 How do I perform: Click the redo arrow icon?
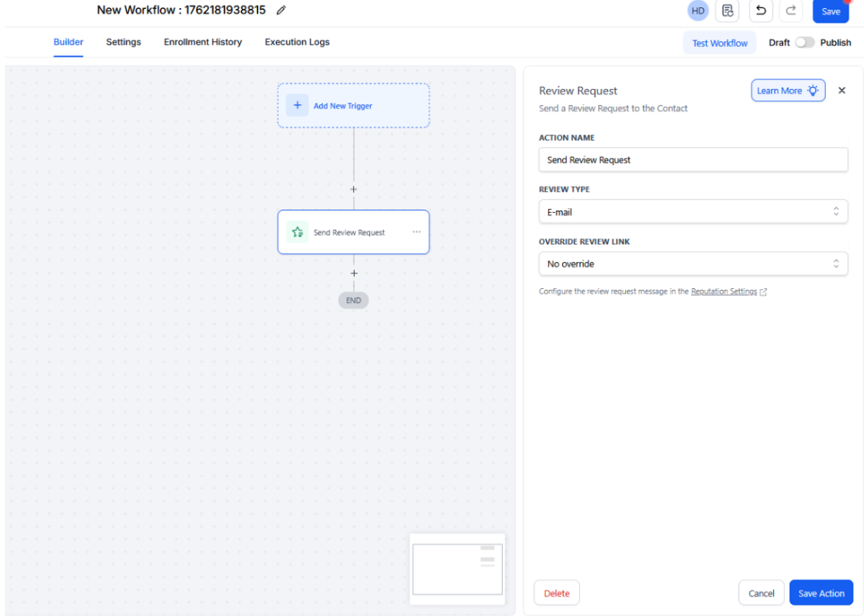pyautogui.click(x=791, y=11)
